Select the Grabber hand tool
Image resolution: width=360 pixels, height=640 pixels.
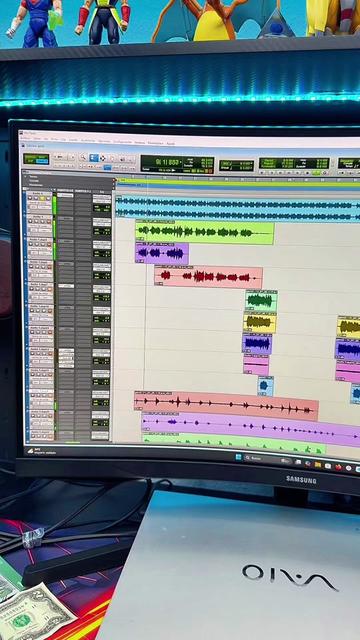[102, 158]
